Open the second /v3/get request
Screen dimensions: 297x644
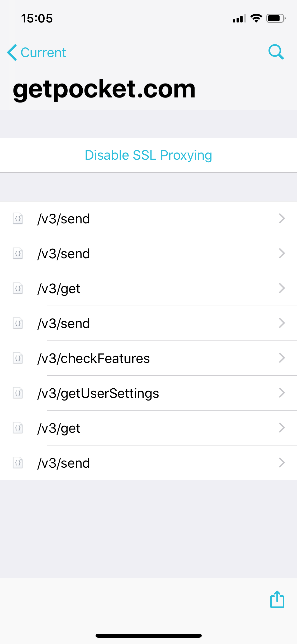coord(148,428)
